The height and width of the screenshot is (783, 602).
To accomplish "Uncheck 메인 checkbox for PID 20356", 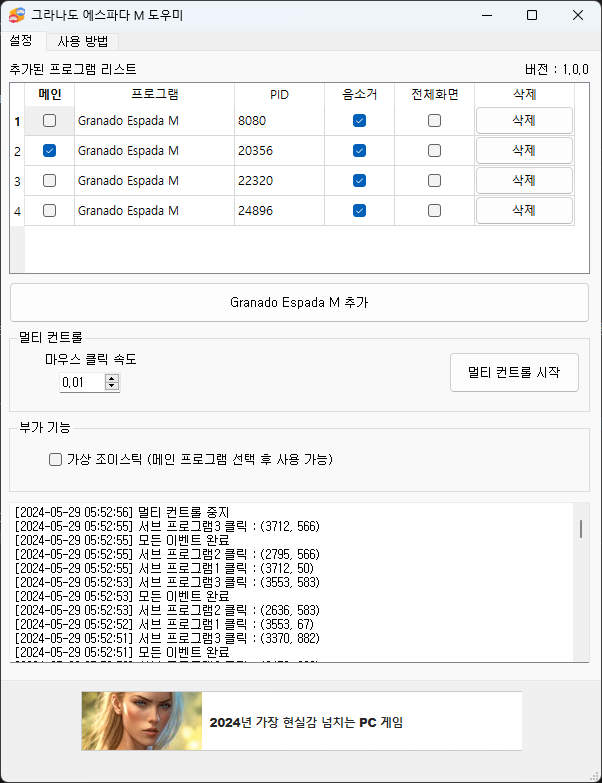I will coord(49,150).
